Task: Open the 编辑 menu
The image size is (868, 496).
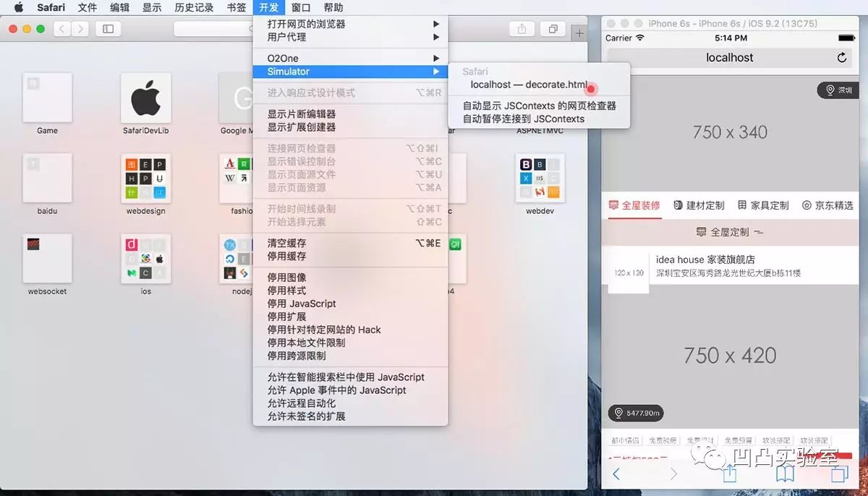Action: point(120,8)
